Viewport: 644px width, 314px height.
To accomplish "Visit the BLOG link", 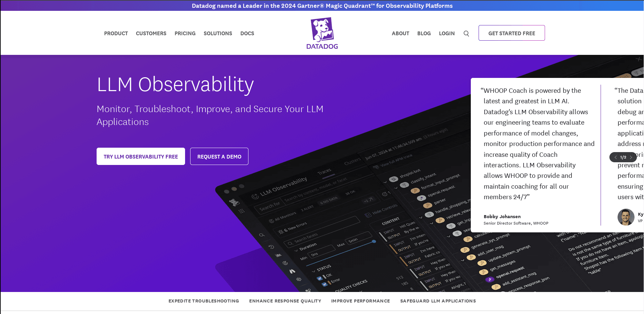I will tap(424, 34).
